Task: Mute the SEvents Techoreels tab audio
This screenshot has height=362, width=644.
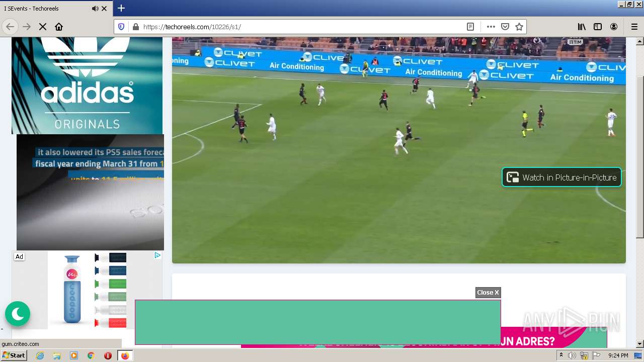Action: pos(95,9)
